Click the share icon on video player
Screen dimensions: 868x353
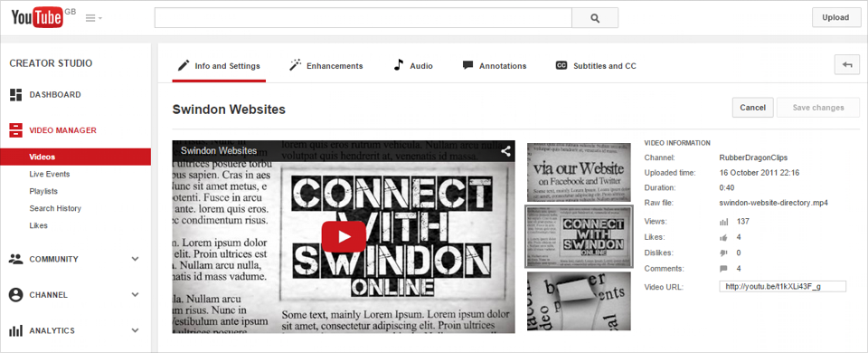(x=505, y=150)
